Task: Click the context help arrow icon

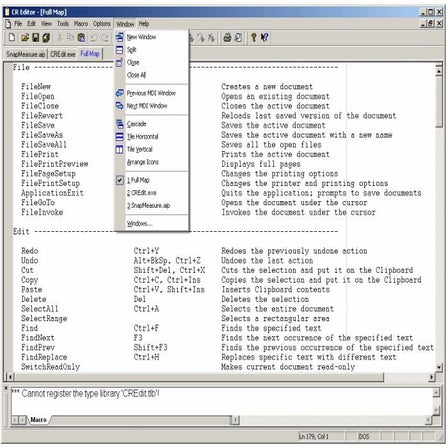Action: 265,38
